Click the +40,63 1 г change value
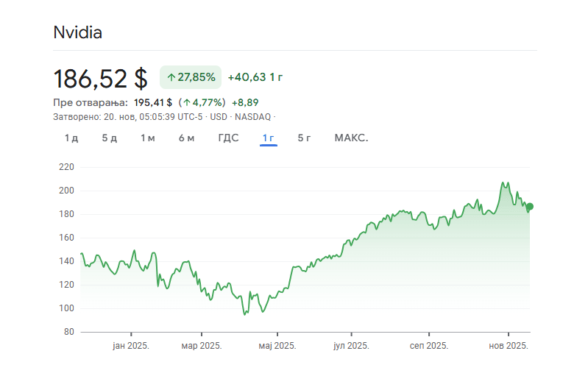Image resolution: width=588 pixels, height=376 pixels. coord(255,77)
